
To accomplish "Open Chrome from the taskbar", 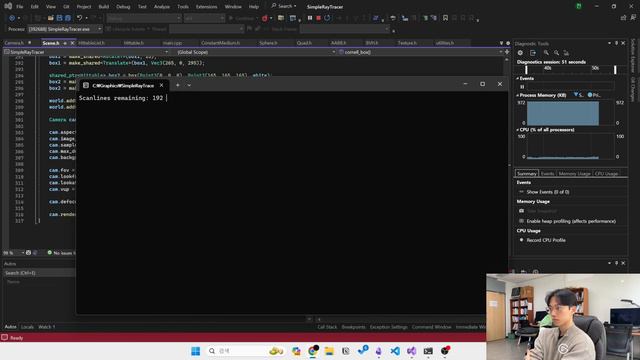I will coord(313,351).
